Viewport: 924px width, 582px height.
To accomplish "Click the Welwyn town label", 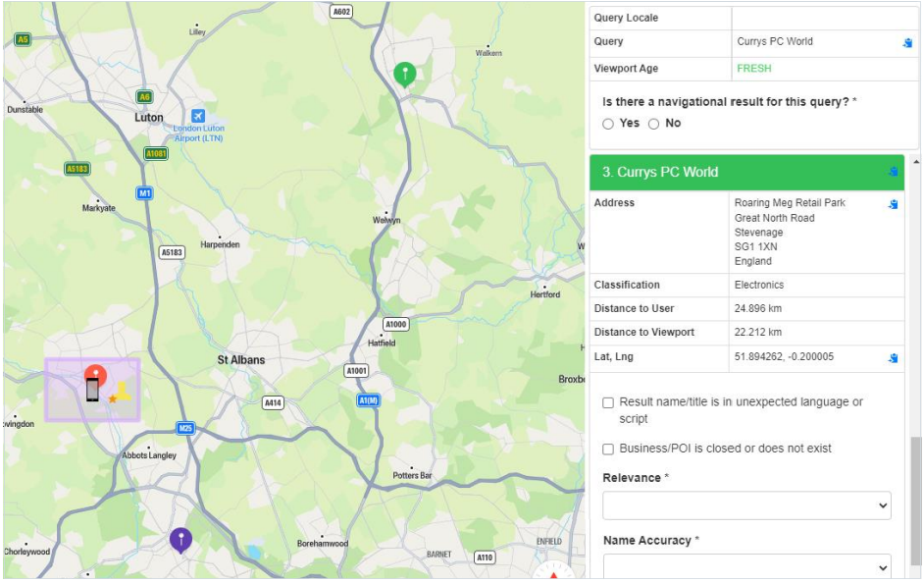I will pos(386,220).
